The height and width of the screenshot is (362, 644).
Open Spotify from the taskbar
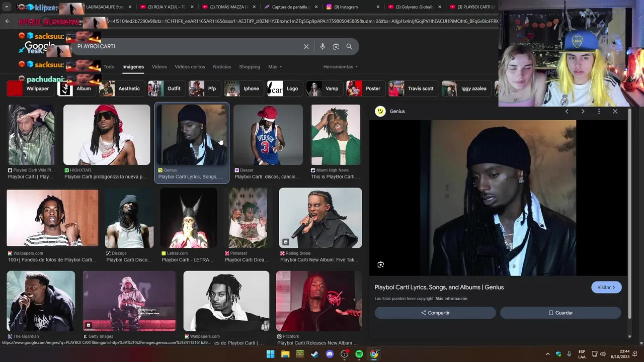coord(359,354)
